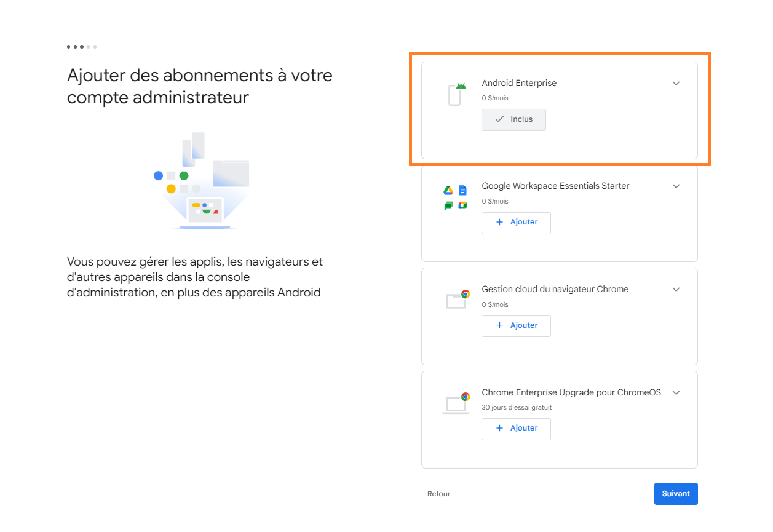
Task: Expand Chrome Enterprise Upgrade pour ChromeOS details
Action: click(676, 392)
